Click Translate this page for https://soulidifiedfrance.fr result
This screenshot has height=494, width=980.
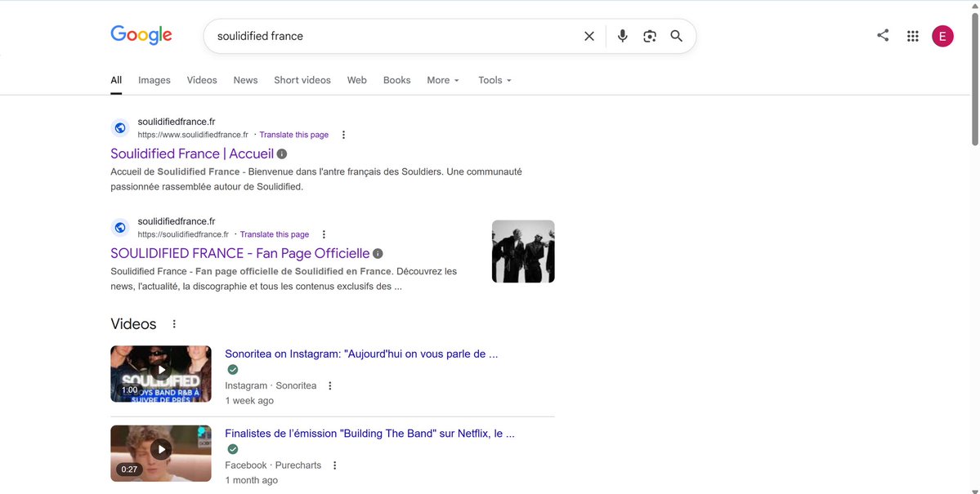[275, 235]
